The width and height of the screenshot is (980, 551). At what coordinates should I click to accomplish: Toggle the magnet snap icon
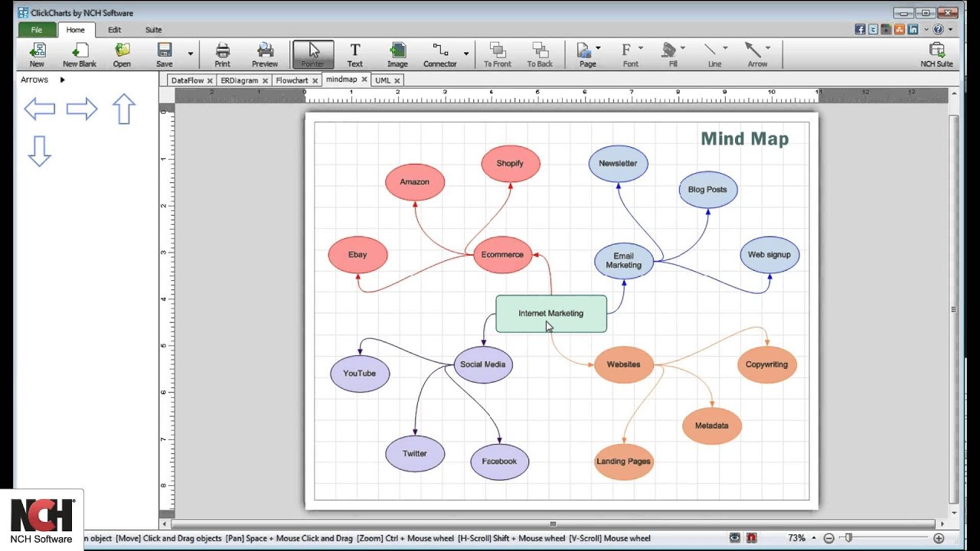[x=752, y=538]
